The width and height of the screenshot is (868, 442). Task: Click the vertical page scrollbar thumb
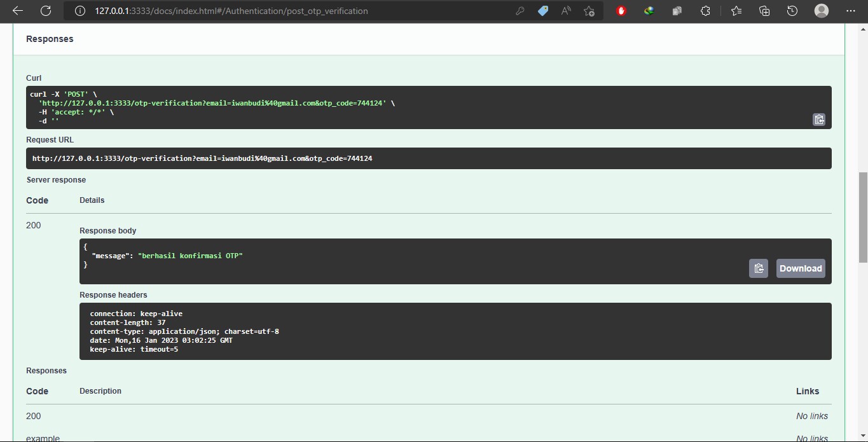(x=863, y=216)
